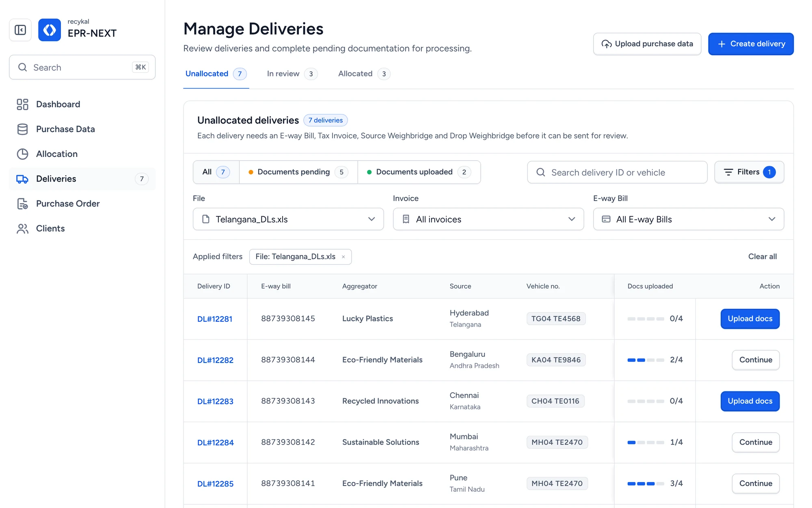This screenshot has width=812, height=508.
Task: Switch to the In review tab
Action: [x=292, y=74]
